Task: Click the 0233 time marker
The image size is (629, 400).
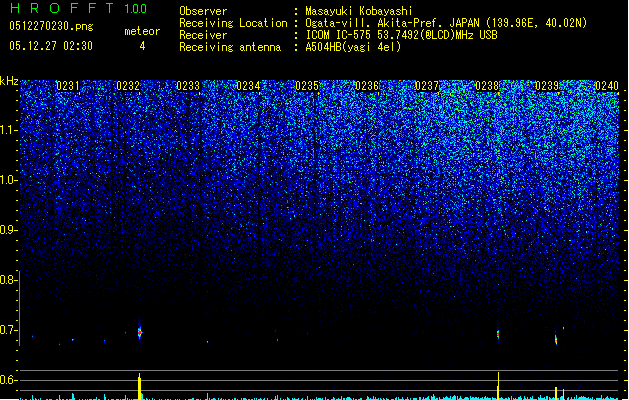Action: click(188, 86)
